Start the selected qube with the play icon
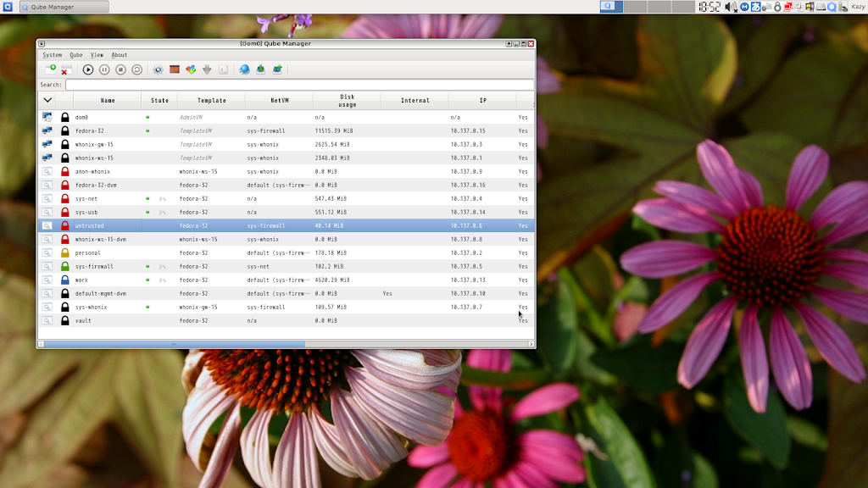 (x=88, y=69)
